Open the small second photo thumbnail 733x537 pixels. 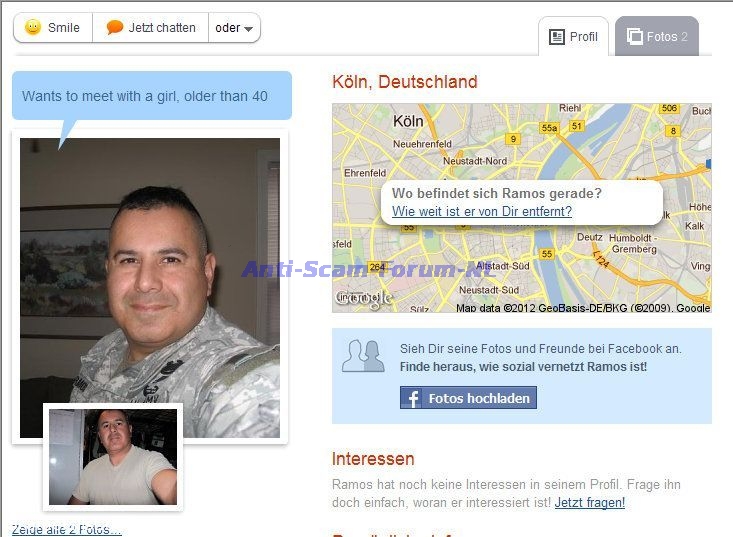click(x=113, y=457)
